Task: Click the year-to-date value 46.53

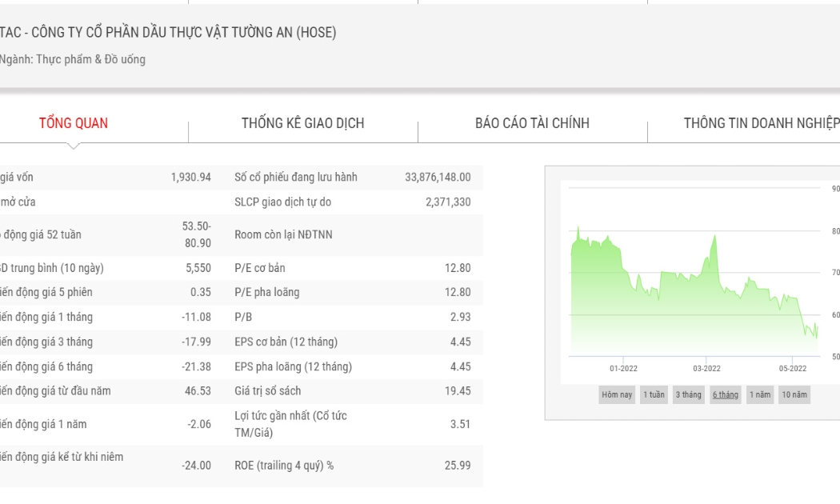Action: pyautogui.click(x=198, y=391)
